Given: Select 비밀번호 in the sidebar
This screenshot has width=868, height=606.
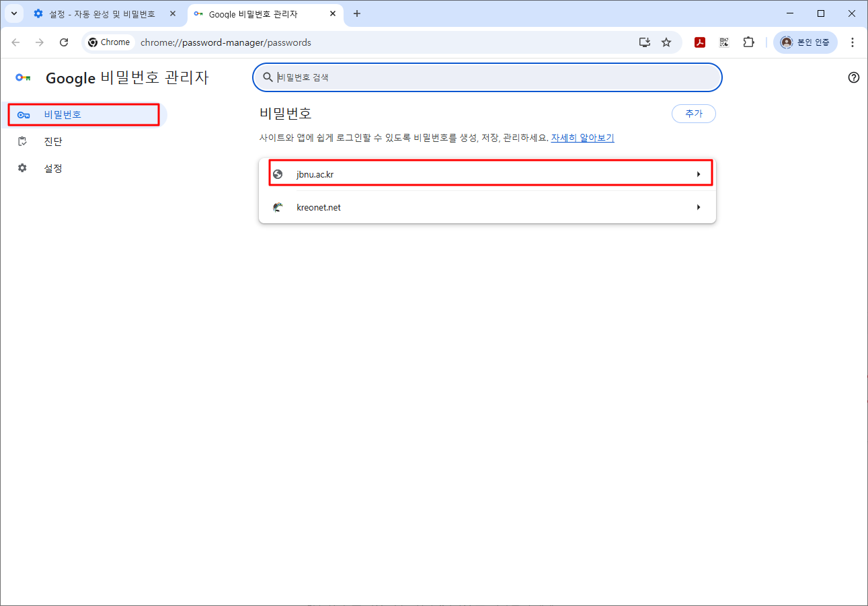Looking at the screenshot, I should [83, 115].
